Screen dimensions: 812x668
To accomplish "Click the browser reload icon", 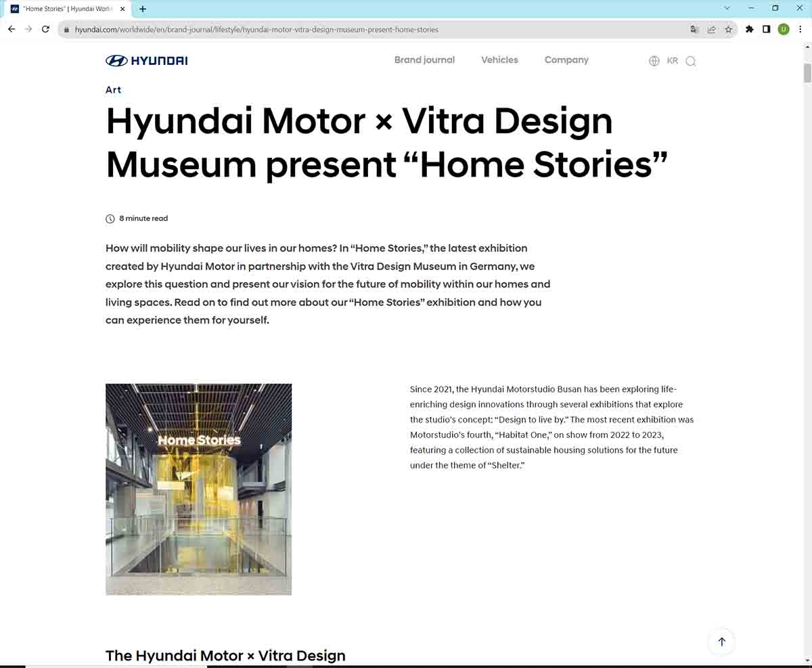I will click(45, 29).
